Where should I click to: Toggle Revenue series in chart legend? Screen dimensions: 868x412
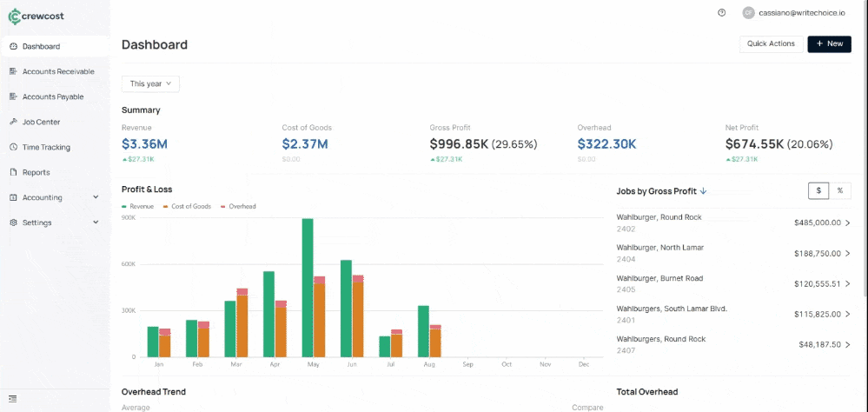tap(138, 206)
